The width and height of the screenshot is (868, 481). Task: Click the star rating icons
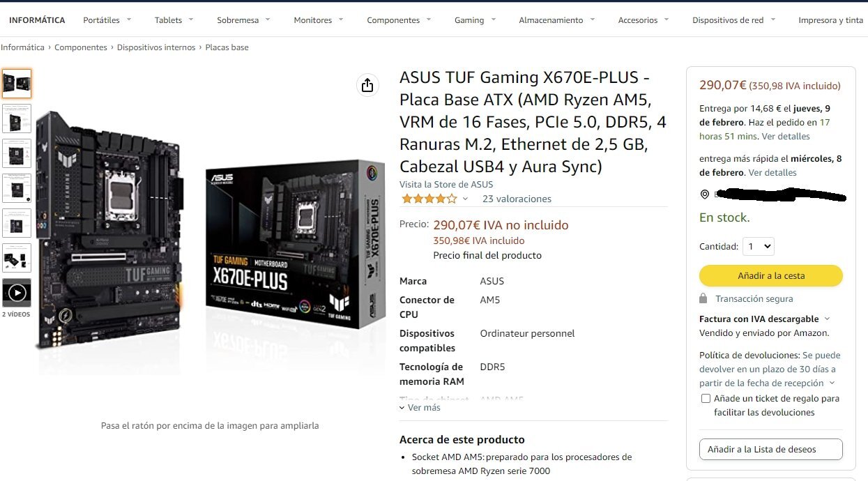429,199
